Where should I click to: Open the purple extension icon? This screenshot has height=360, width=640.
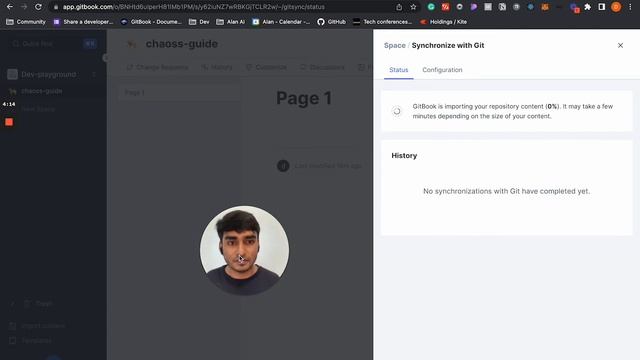pos(473,7)
